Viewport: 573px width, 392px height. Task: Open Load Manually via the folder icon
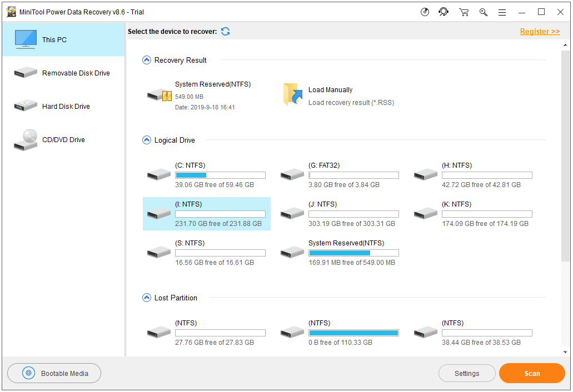[292, 94]
